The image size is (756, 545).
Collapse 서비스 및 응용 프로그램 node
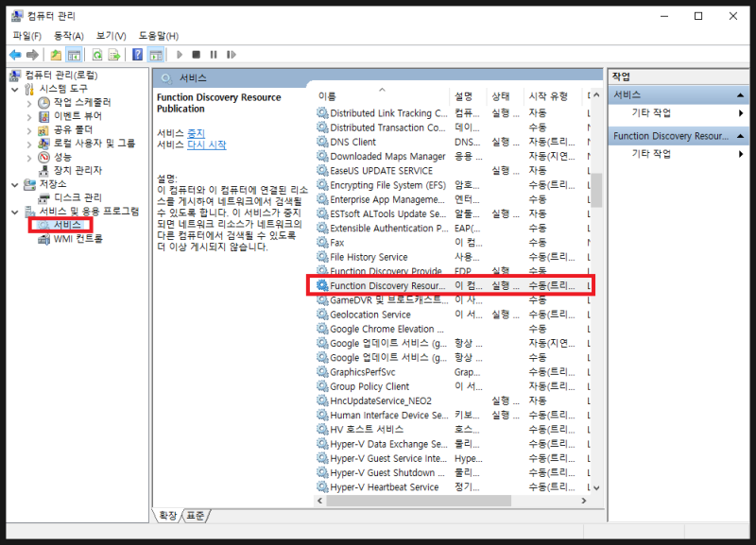click(15, 212)
